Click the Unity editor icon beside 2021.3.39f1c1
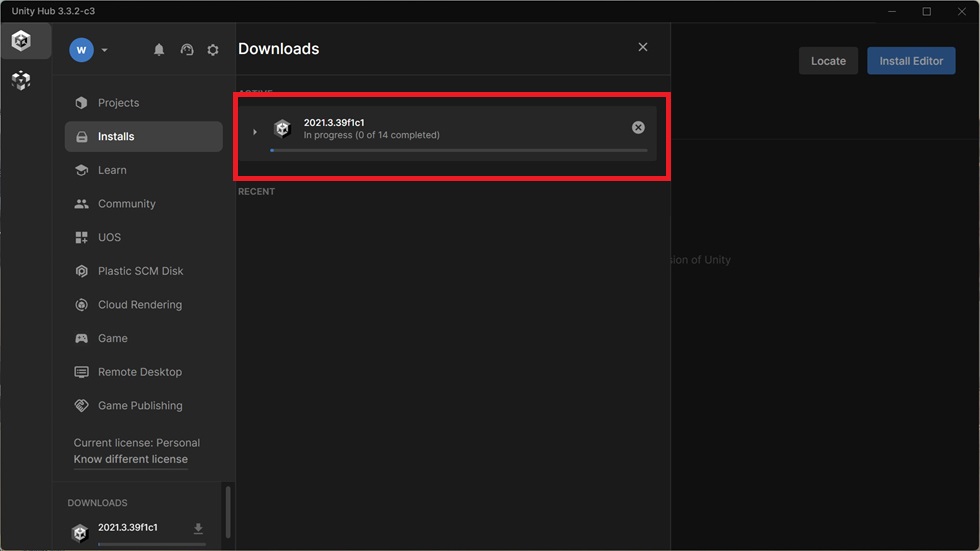Image resolution: width=980 pixels, height=551 pixels. coord(282,129)
